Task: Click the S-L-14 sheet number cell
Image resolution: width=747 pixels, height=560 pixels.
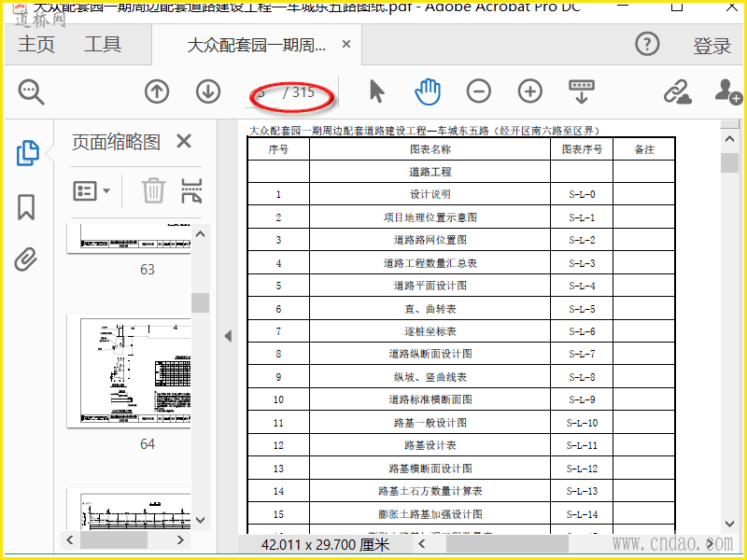Action: (x=582, y=514)
